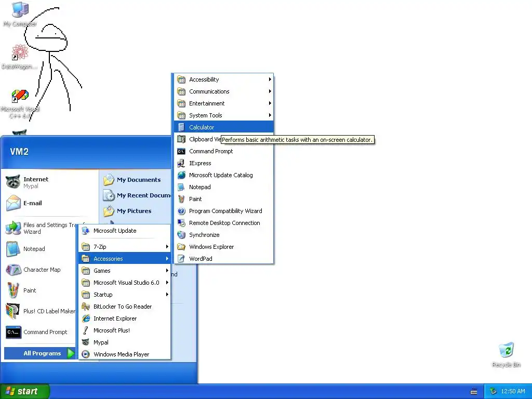Click the "7-Zip" label text

coord(100,247)
